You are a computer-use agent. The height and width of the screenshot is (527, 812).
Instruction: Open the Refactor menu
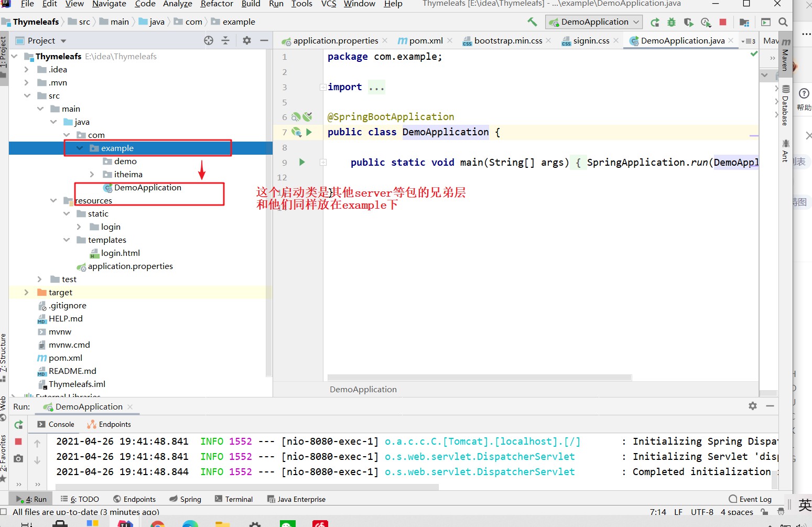tap(216, 4)
